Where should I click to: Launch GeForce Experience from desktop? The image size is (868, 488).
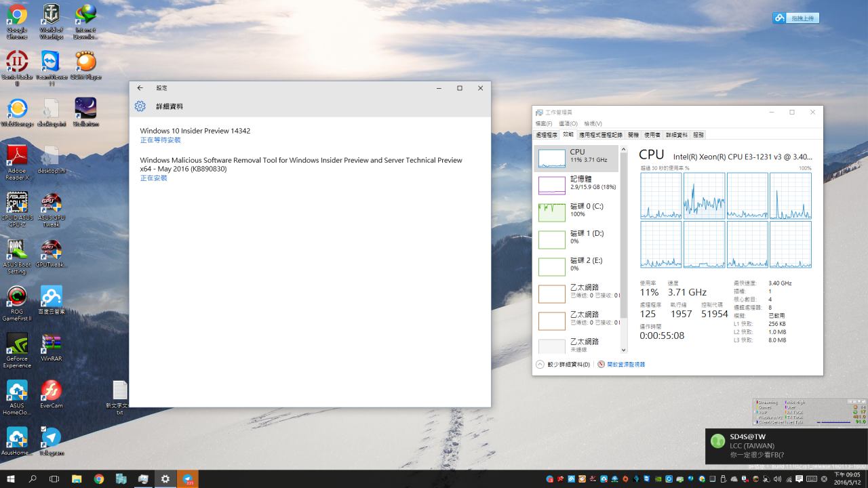click(x=17, y=344)
